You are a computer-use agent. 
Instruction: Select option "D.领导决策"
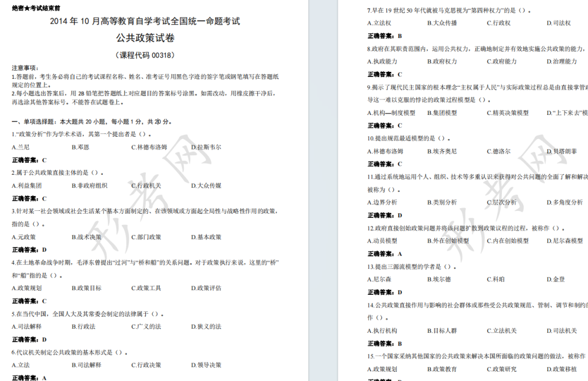coord(206,365)
